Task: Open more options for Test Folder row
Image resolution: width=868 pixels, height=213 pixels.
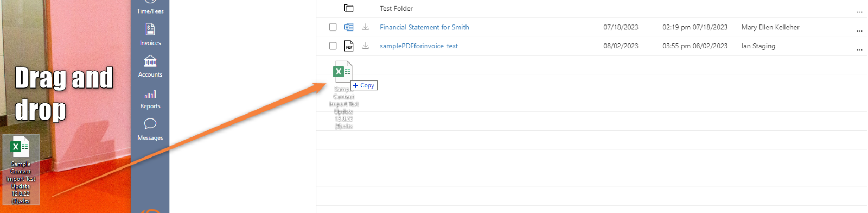Action: pos(859,11)
